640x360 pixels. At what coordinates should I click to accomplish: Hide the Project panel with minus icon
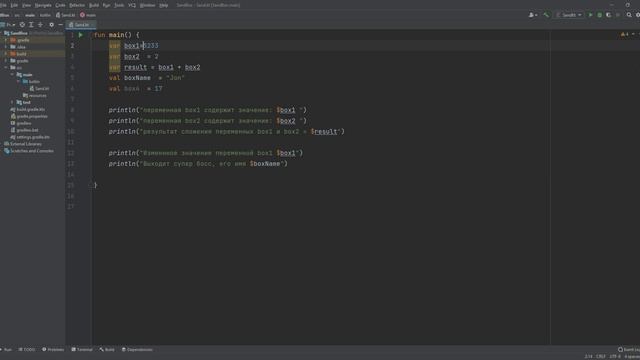click(60, 25)
